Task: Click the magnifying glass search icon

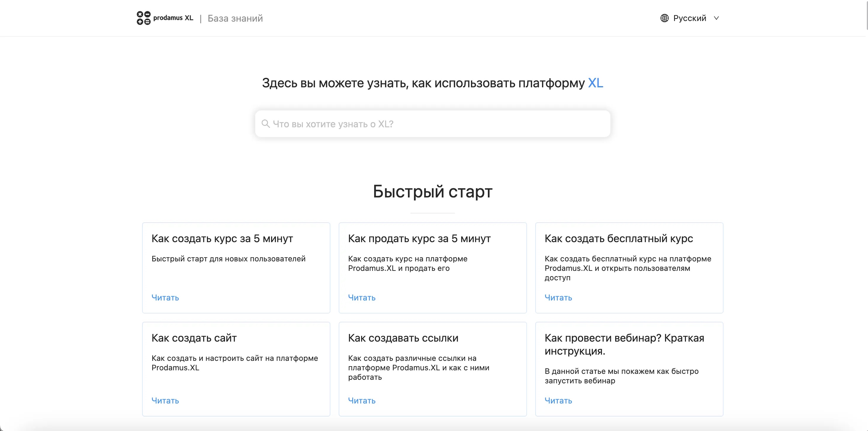Action: [266, 124]
